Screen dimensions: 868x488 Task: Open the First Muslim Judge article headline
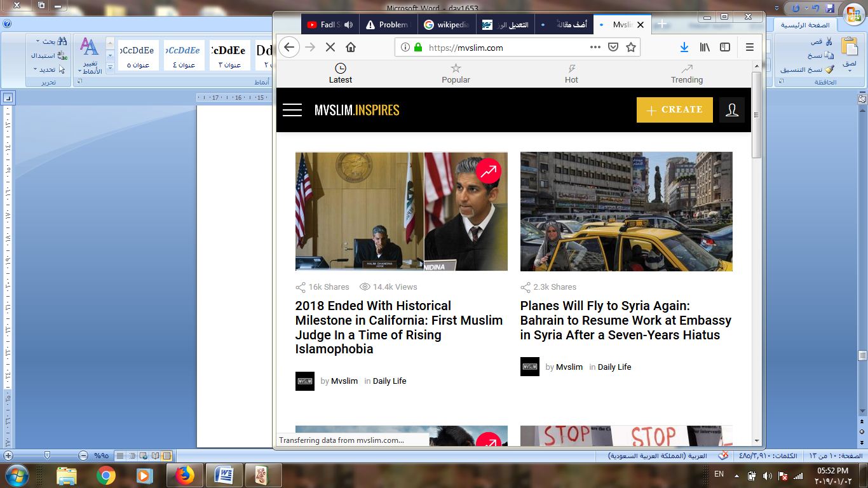(398, 327)
